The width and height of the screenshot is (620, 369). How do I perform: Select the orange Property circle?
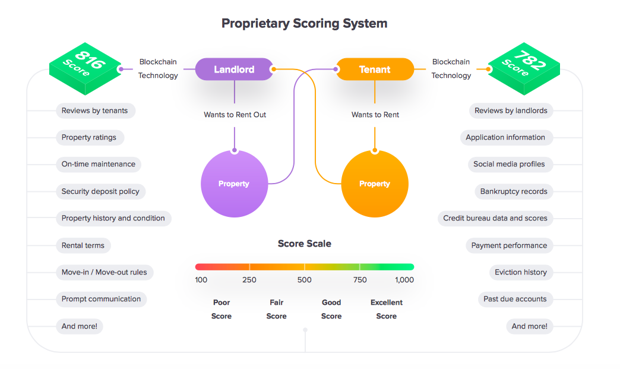(x=374, y=184)
